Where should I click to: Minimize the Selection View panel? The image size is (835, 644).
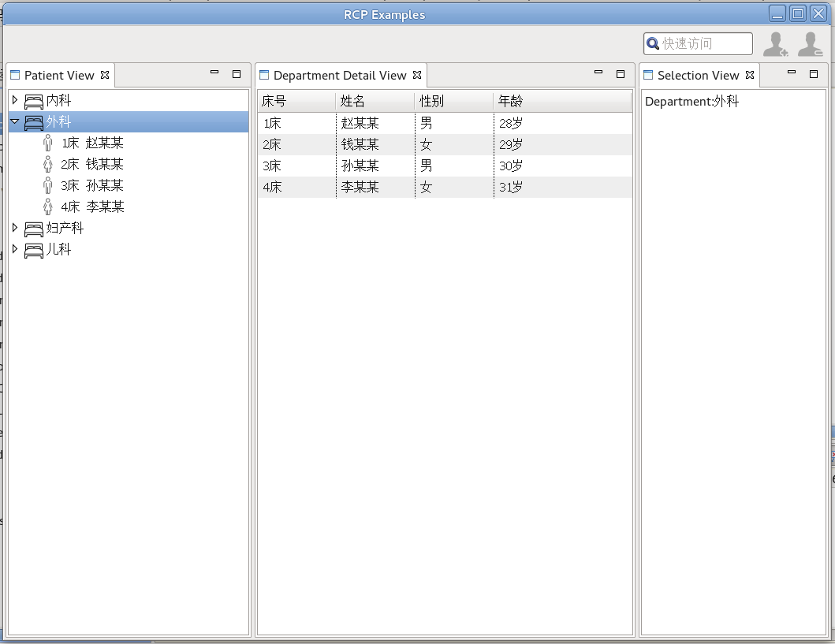(x=792, y=72)
